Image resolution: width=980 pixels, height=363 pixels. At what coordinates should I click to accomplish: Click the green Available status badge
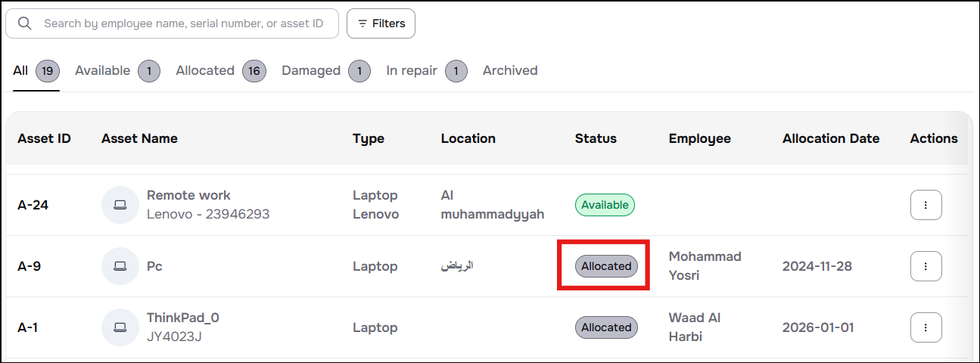point(605,205)
